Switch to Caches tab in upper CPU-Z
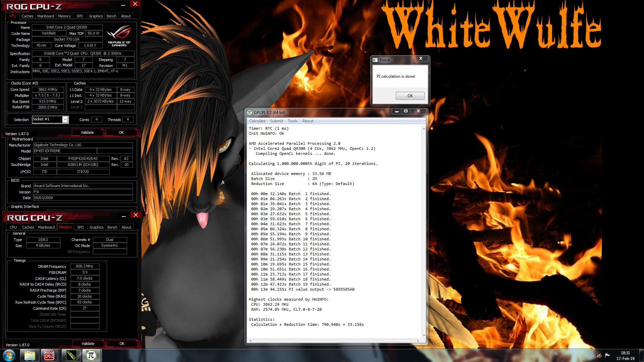The image size is (644, 362). pos(27,16)
